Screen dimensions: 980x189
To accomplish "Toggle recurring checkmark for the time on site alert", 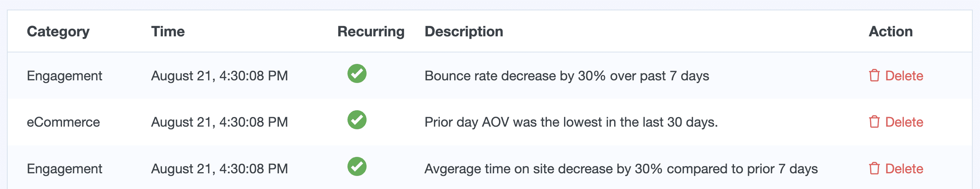I will click(357, 166).
